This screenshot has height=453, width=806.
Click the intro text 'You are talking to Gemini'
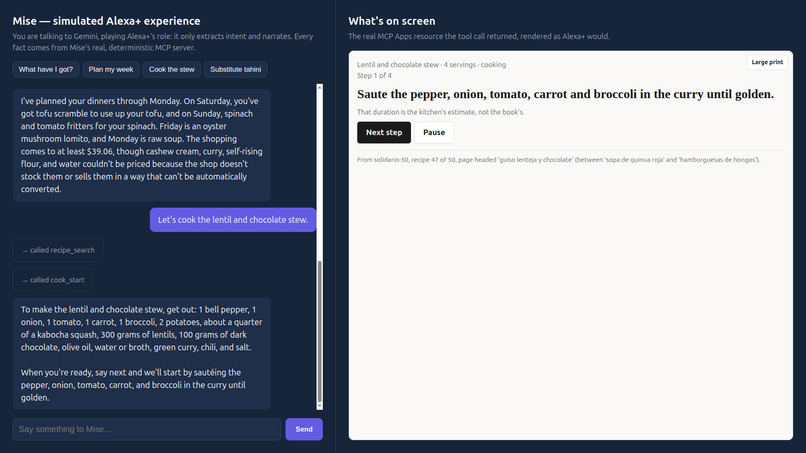click(x=163, y=42)
